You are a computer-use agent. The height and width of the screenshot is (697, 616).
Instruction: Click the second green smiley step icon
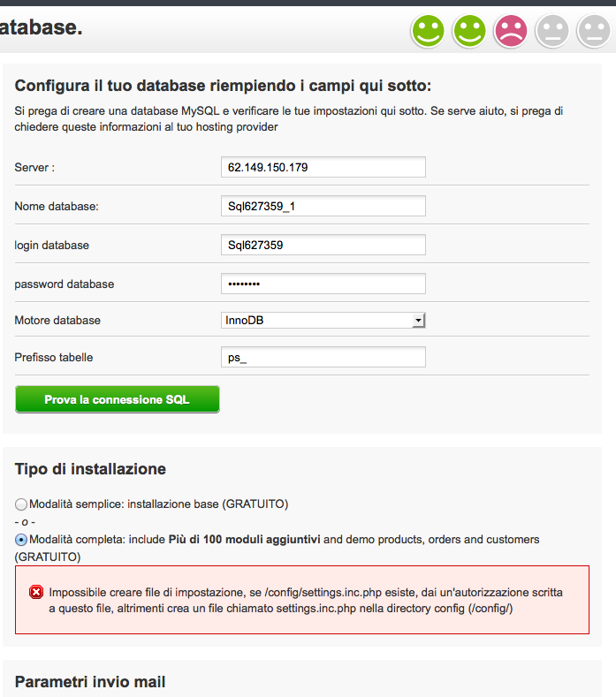469,32
